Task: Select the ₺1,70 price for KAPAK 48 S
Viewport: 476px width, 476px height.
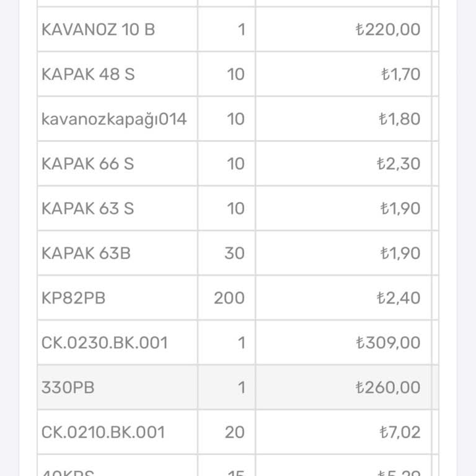Action: pos(401,74)
